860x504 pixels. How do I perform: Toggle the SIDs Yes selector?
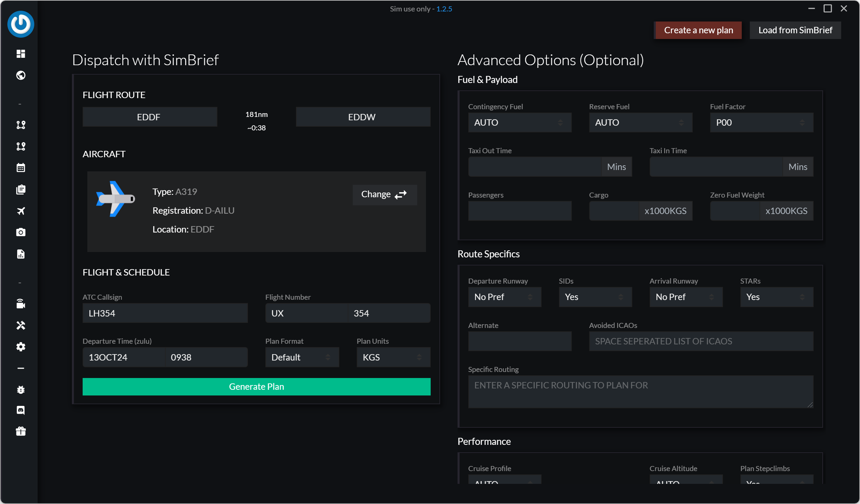pos(595,297)
